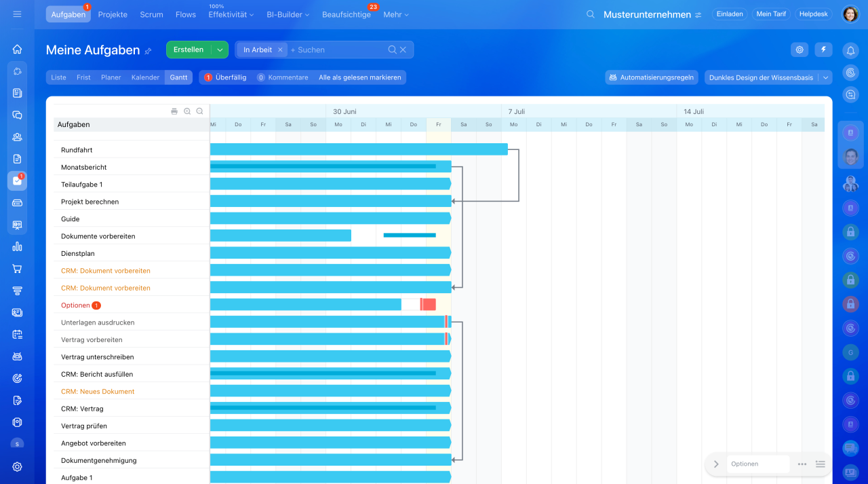Screen dimensions: 868x484
Task: Open the hamburger main menu
Action: pos(17,14)
